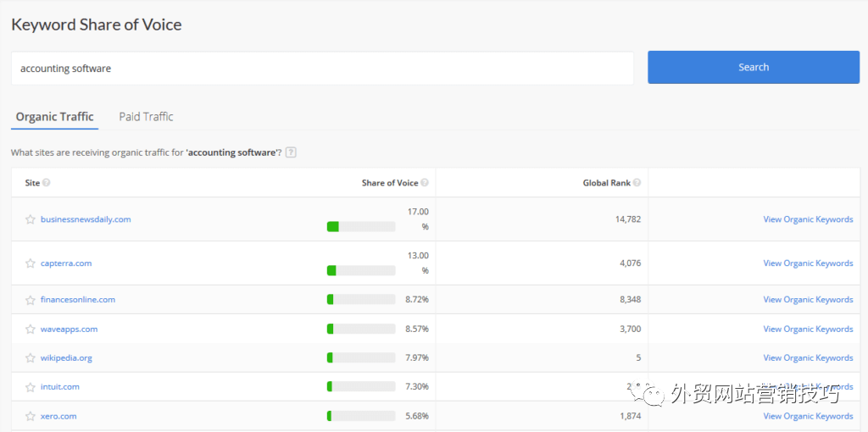Screen dimensions: 868x432
Task: Star xero.com as a favorite
Action: coord(31,416)
